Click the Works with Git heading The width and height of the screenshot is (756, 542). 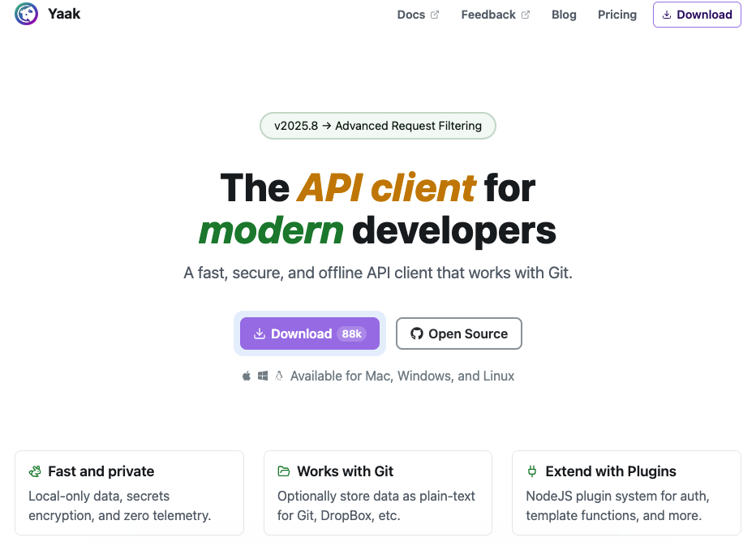click(345, 471)
